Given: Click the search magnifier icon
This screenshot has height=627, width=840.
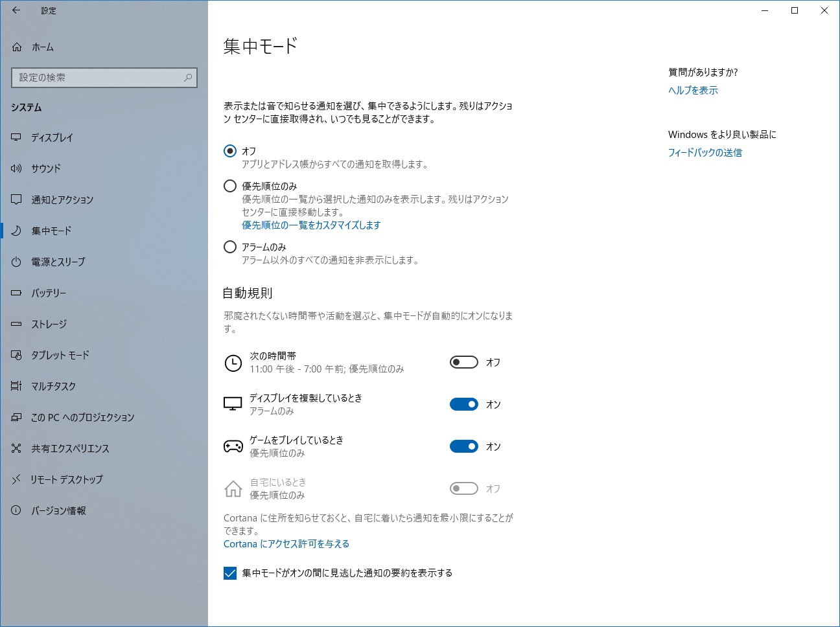Looking at the screenshot, I should click(x=188, y=78).
